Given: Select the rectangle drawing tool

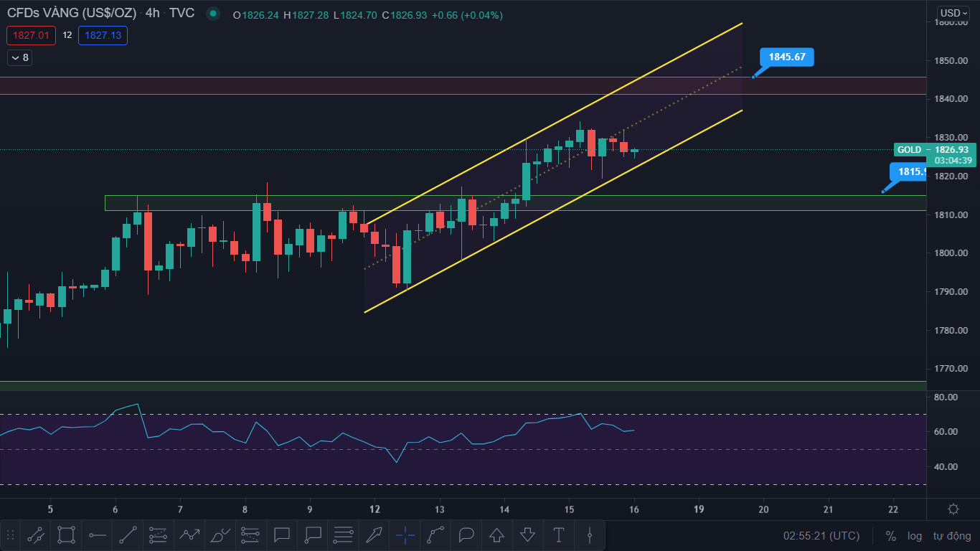Looking at the screenshot, I should pos(66,535).
